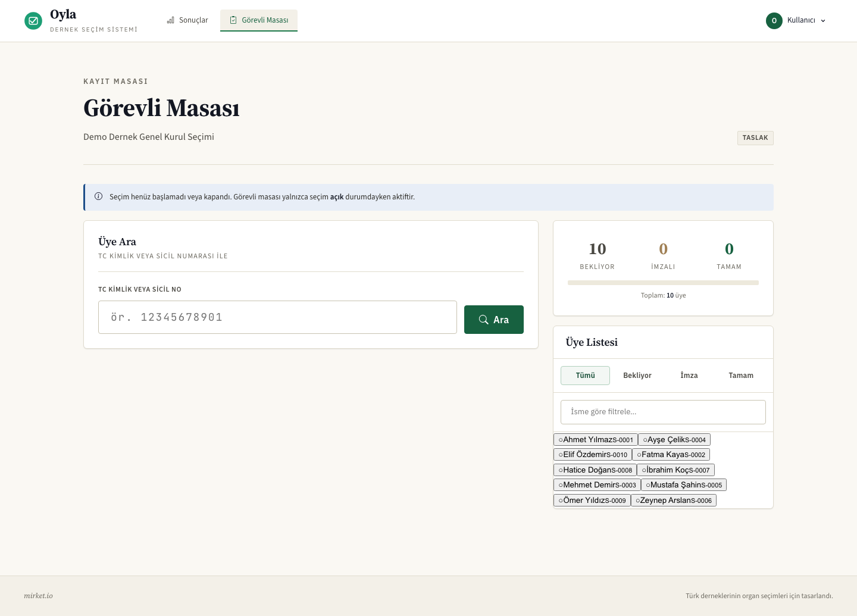Image resolution: width=857 pixels, height=616 pixels.
Task: Open the mirket.io footer link
Action: 38,596
